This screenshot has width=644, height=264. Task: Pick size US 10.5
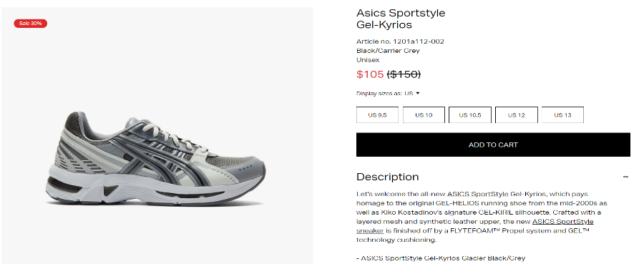470,115
